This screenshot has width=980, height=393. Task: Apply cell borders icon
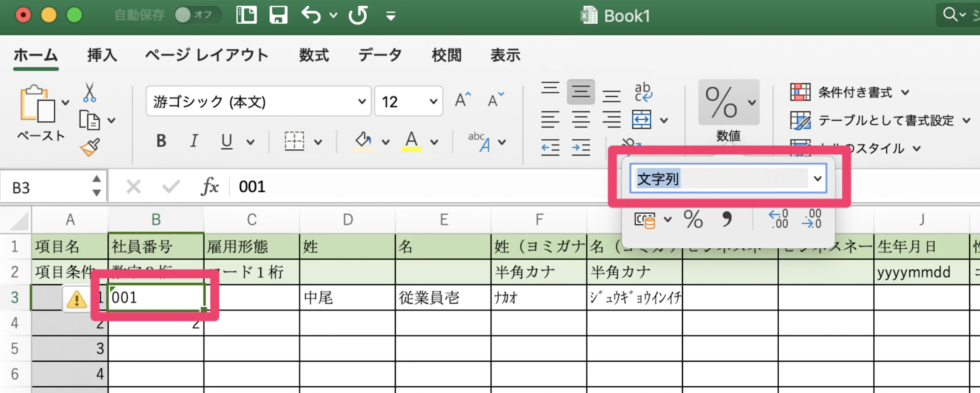coord(294,141)
